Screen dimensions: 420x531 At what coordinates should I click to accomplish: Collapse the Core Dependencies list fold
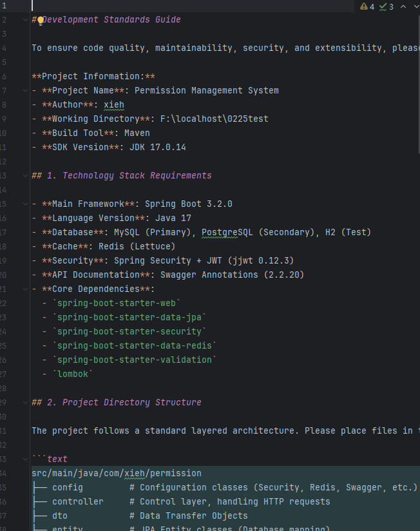click(x=26, y=289)
